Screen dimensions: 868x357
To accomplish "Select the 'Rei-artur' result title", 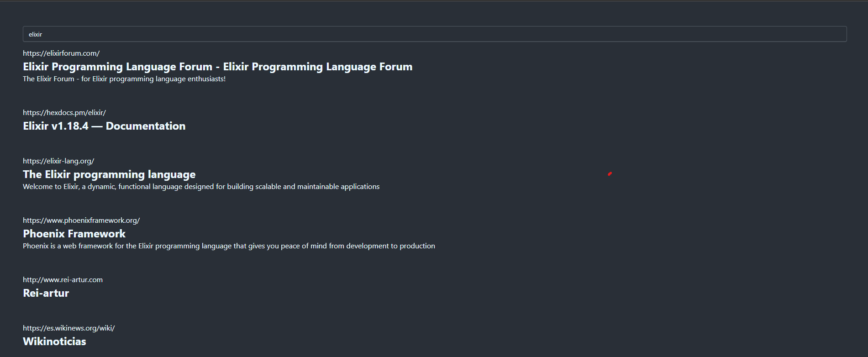I will point(46,293).
